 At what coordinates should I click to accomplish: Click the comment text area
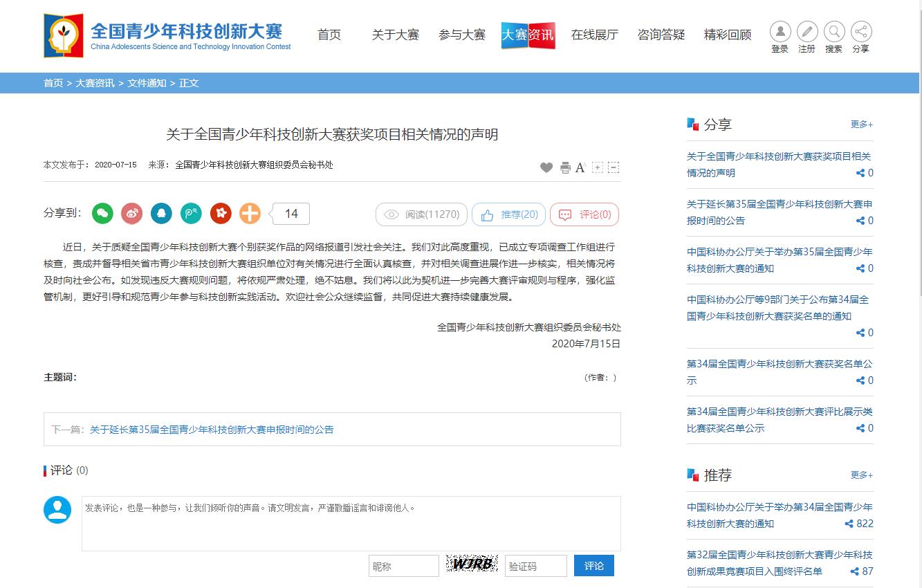coord(351,524)
